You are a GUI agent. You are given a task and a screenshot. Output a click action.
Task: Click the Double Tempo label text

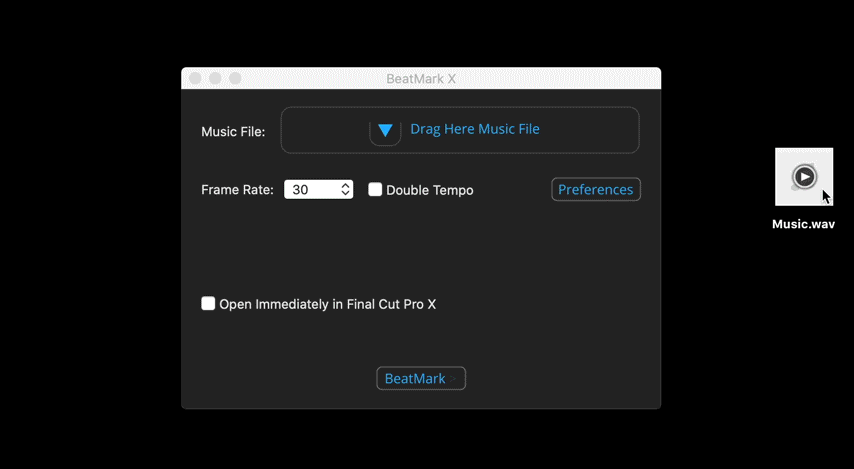(430, 190)
